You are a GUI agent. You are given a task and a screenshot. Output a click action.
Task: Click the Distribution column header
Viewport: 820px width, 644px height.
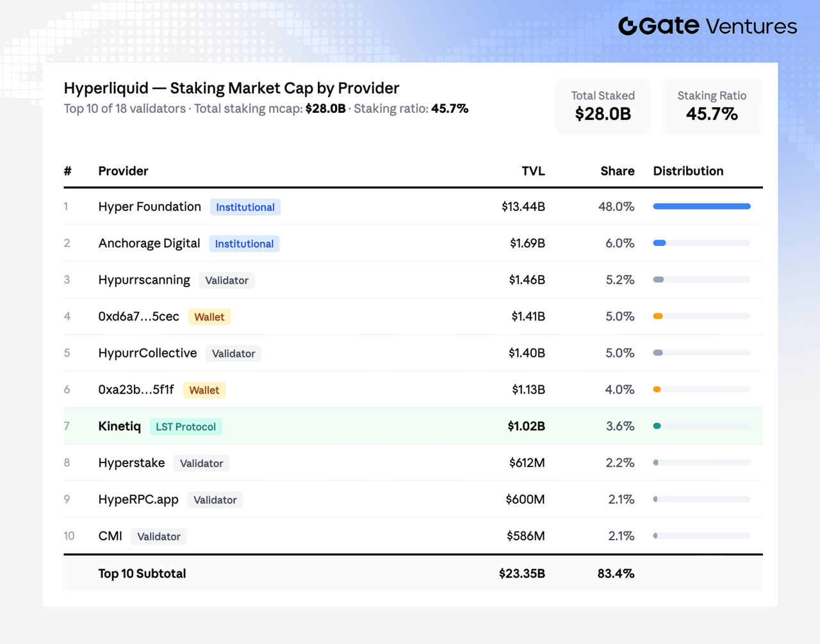pyautogui.click(x=688, y=171)
